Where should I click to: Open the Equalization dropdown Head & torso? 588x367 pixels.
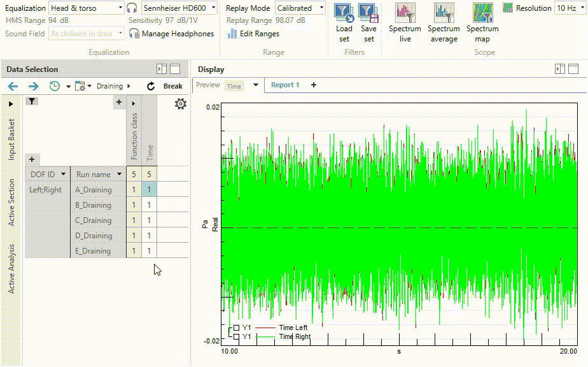pyautogui.click(x=87, y=8)
